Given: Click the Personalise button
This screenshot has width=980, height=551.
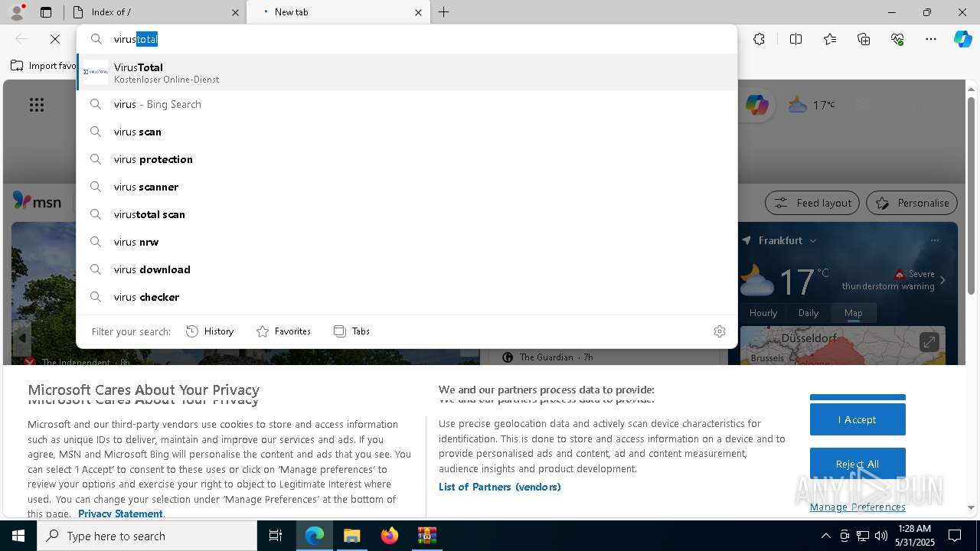Looking at the screenshot, I should (x=912, y=203).
